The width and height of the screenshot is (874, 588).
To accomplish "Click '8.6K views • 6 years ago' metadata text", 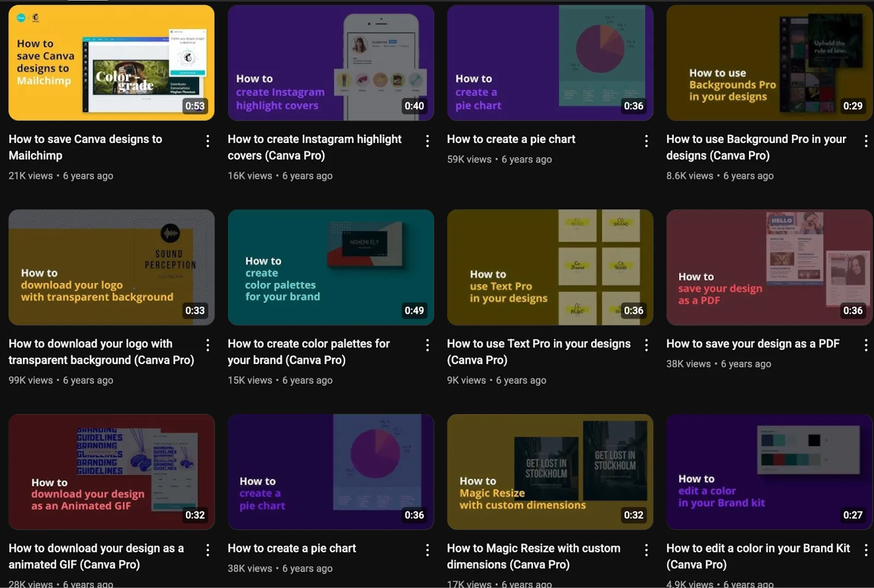I will [720, 176].
